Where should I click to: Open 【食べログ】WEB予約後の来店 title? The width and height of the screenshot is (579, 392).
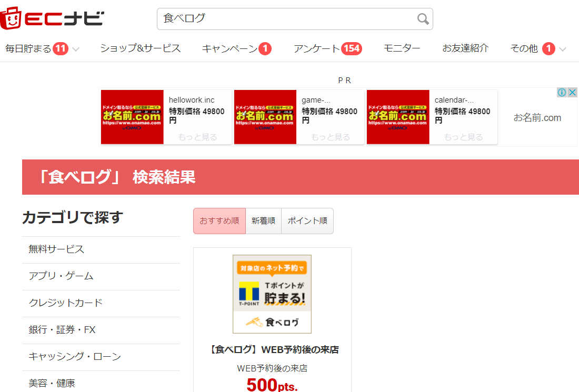(273, 349)
